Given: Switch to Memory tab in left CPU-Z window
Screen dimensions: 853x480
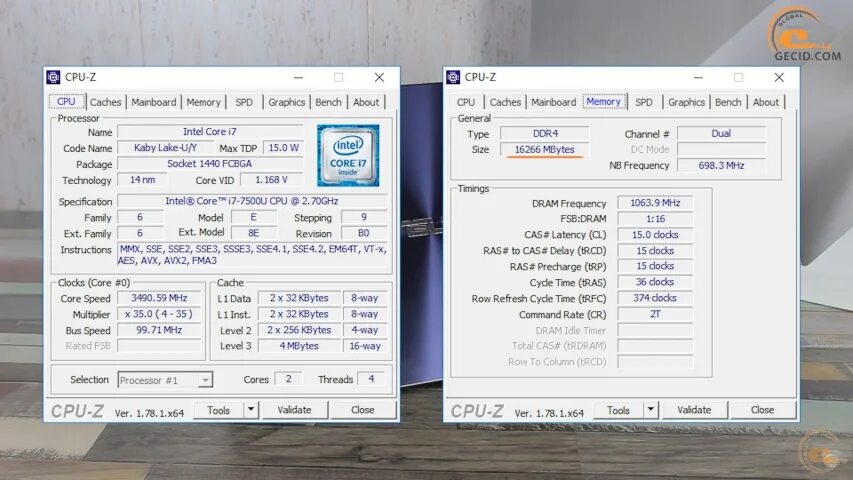Looking at the screenshot, I should [203, 102].
